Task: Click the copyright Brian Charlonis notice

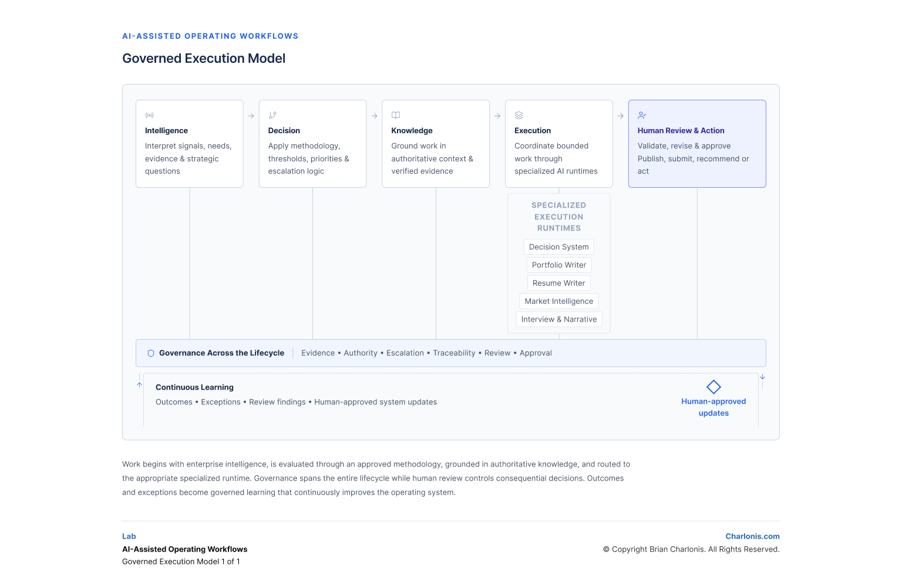Action: [x=691, y=549]
